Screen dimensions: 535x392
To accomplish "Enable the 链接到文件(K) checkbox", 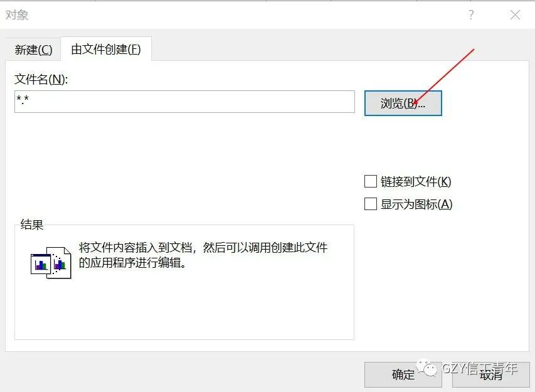I will coord(371,181).
